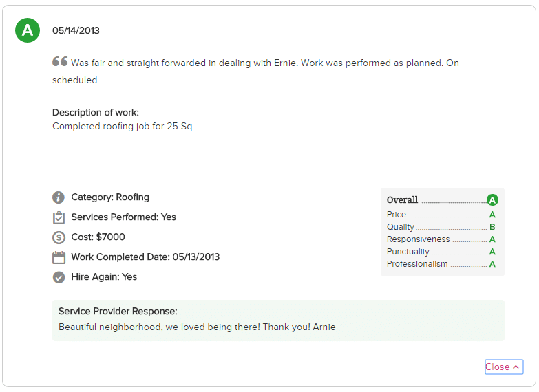Click the green A grade avatar badge
The image size is (539, 392).
click(x=28, y=30)
